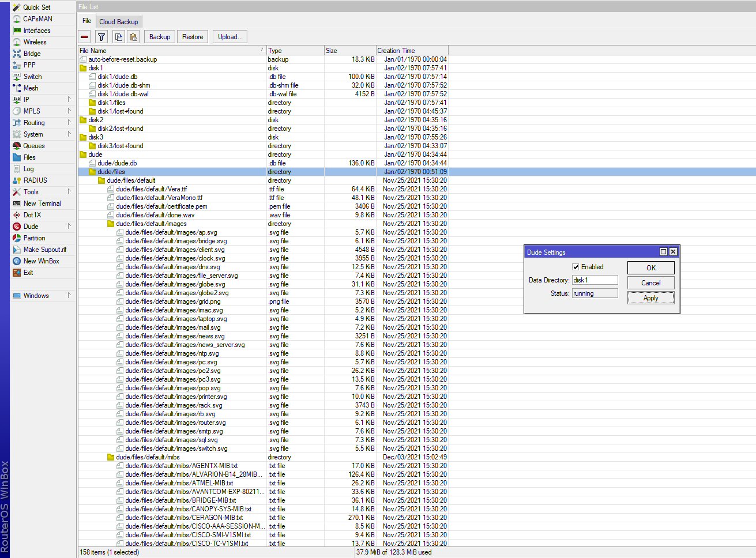Switch to the Cloud Backup tab
Viewport: 756px width, 558px height.
pos(118,22)
